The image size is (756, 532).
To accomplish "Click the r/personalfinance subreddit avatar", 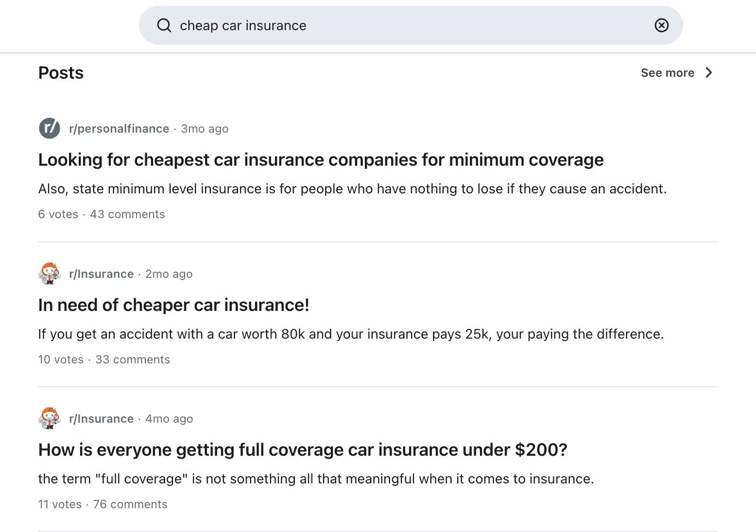I will [49, 128].
